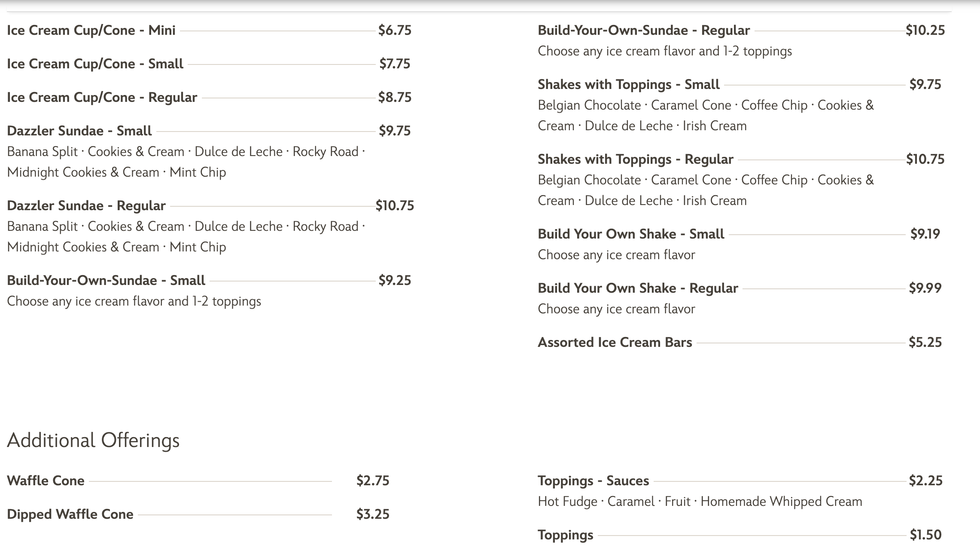
Task: Click the $1.50 Toppings price
Action: (925, 535)
